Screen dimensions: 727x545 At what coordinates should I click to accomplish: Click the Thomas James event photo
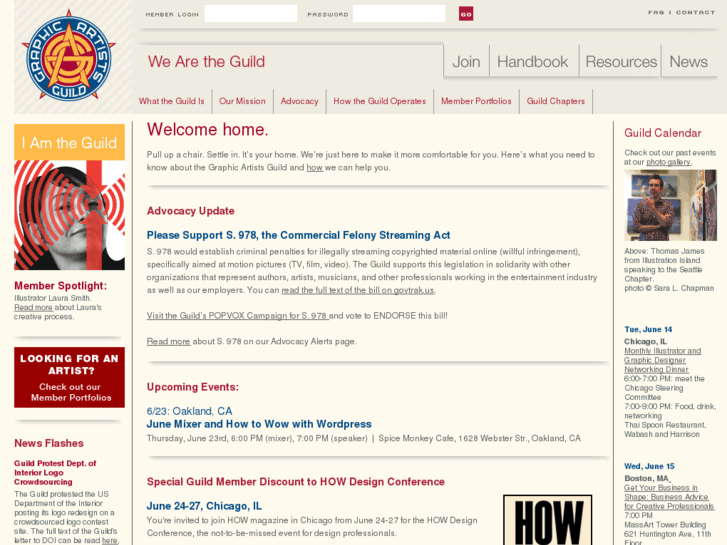click(x=670, y=205)
